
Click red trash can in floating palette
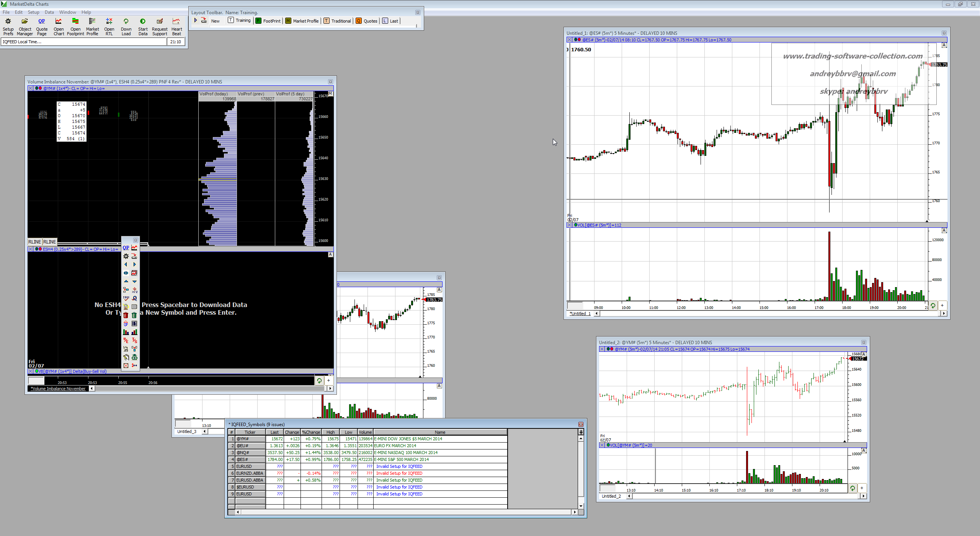pyautogui.click(x=126, y=315)
